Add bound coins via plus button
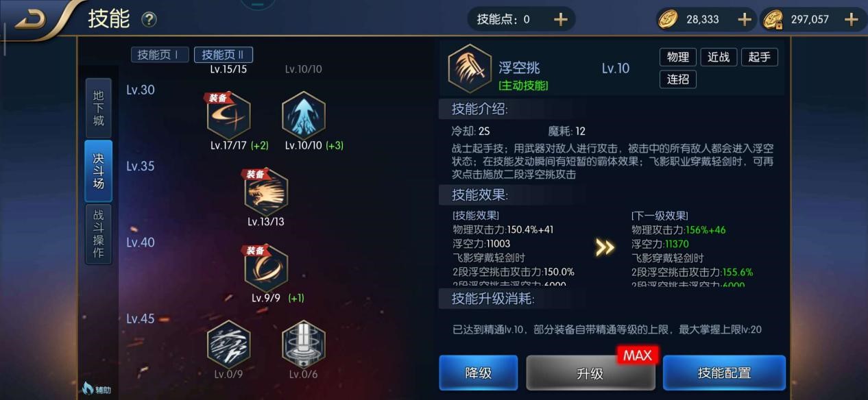 pyautogui.click(x=851, y=19)
